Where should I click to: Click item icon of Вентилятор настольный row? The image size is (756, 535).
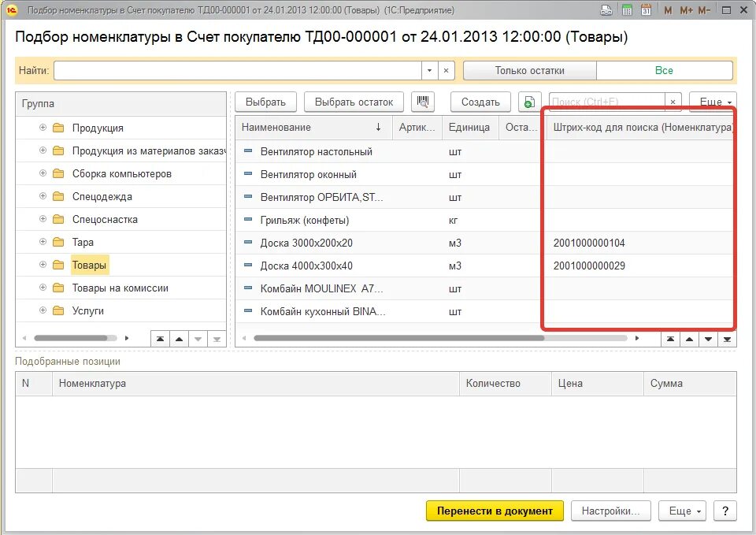pyautogui.click(x=248, y=151)
